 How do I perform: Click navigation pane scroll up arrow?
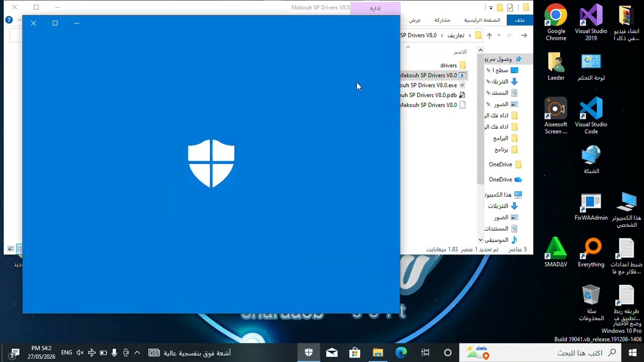point(480,50)
